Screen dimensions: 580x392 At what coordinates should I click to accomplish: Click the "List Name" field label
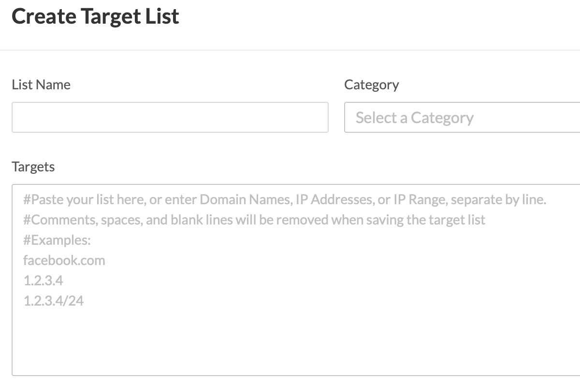(41, 85)
